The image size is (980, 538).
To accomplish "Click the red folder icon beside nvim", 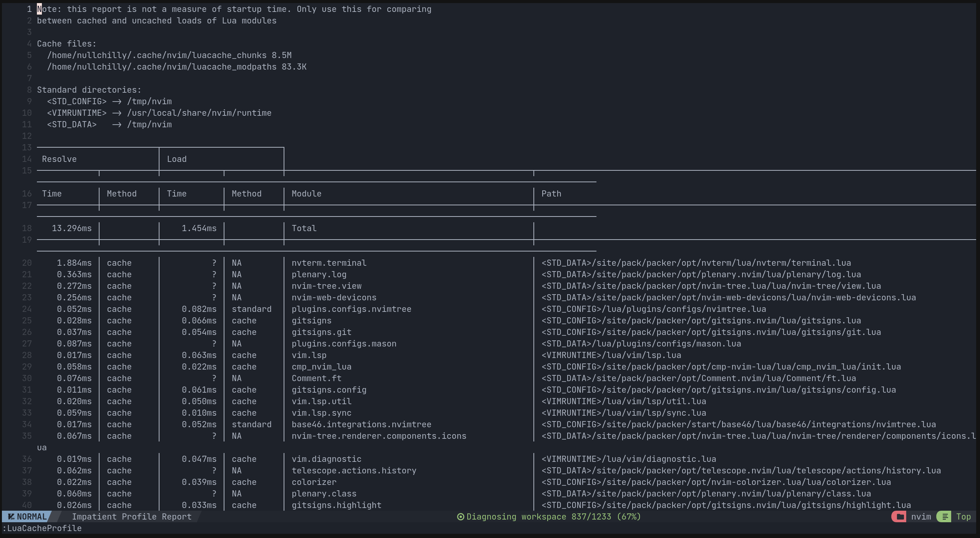I will [x=899, y=516].
